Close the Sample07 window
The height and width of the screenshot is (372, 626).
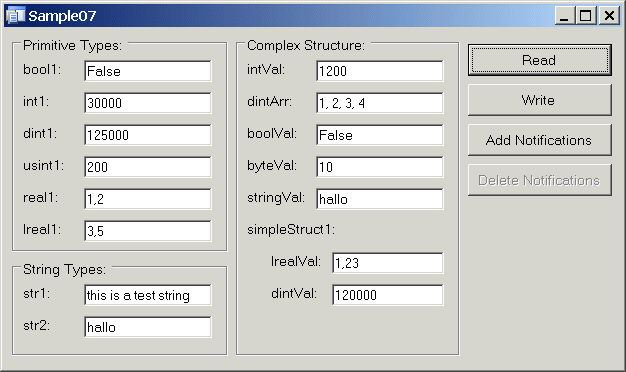click(x=609, y=16)
